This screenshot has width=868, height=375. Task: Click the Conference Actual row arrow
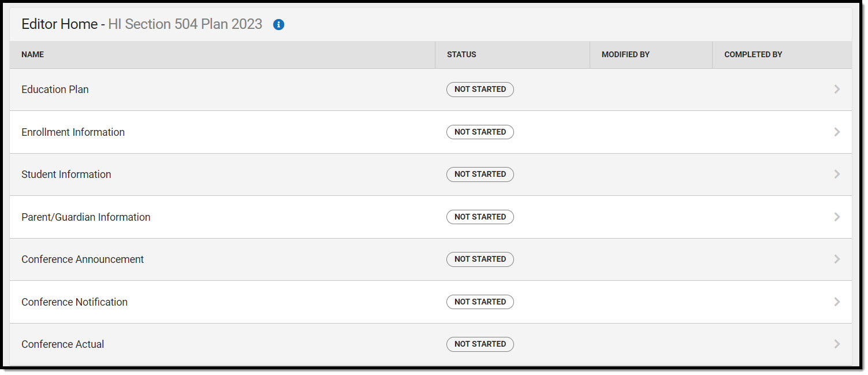(837, 344)
